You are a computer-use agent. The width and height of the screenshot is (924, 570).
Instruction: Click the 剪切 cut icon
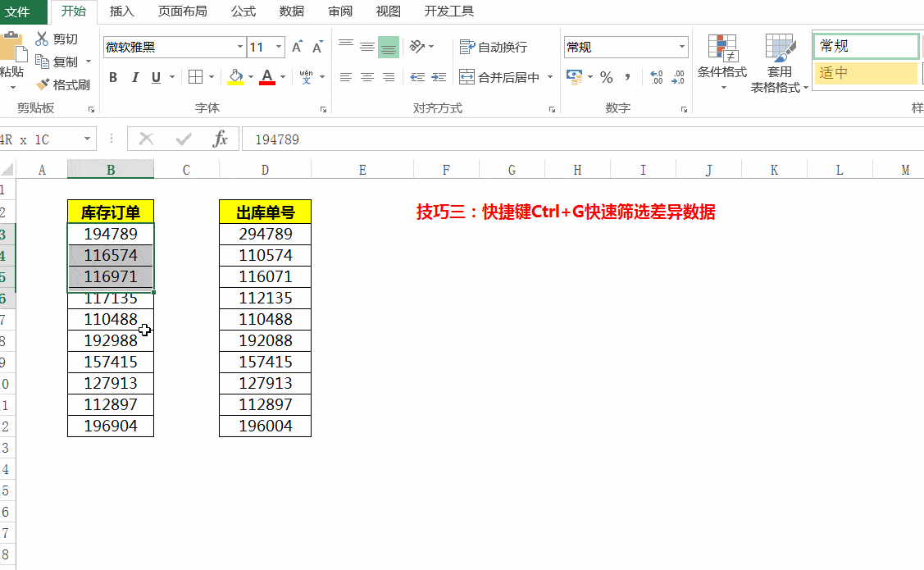[41, 38]
